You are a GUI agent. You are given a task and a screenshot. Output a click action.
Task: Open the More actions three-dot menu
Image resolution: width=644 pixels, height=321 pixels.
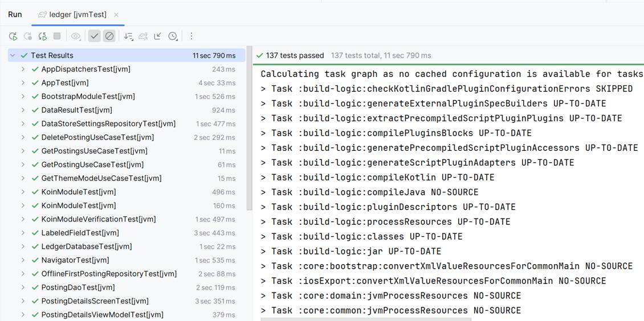click(x=191, y=36)
